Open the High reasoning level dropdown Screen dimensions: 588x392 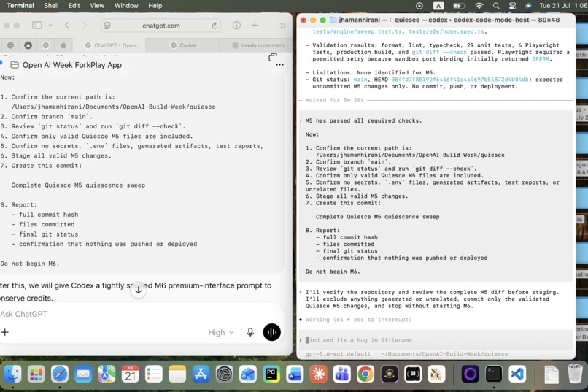[221, 332]
